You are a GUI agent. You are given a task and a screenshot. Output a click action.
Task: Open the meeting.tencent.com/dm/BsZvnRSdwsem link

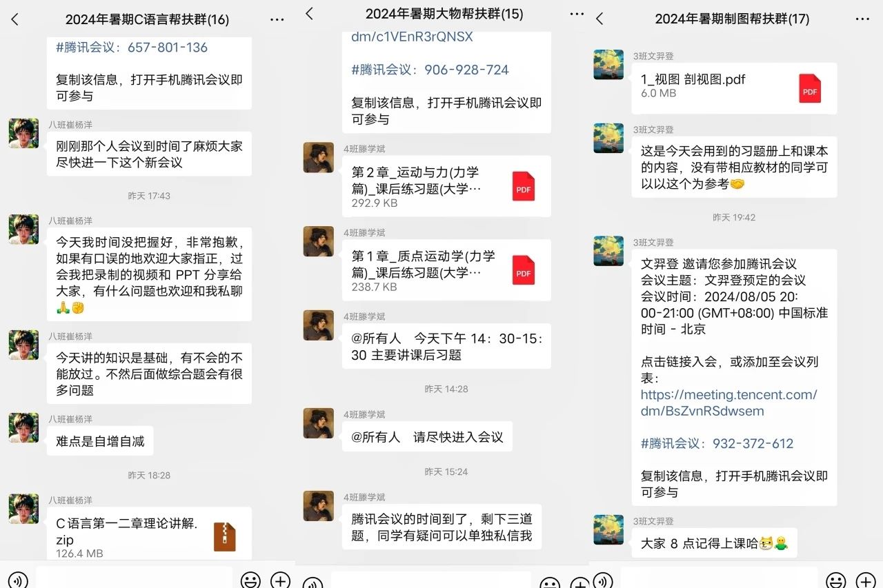click(x=728, y=403)
